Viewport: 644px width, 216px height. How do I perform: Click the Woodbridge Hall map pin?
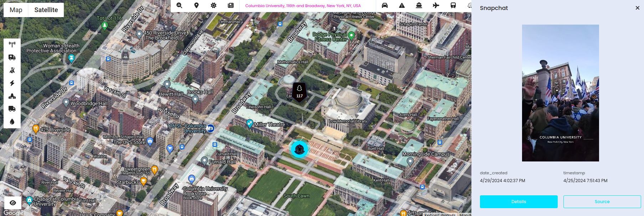tap(66, 103)
